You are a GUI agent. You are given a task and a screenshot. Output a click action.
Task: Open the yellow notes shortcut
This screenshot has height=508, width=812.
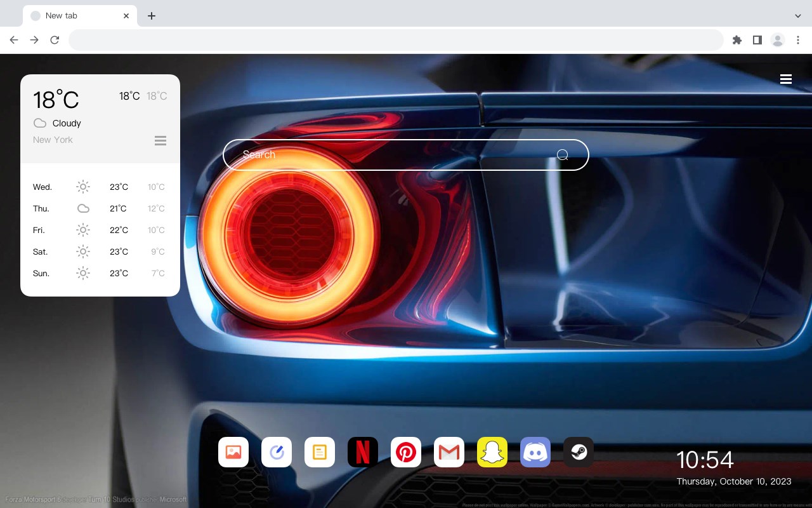[320, 452]
